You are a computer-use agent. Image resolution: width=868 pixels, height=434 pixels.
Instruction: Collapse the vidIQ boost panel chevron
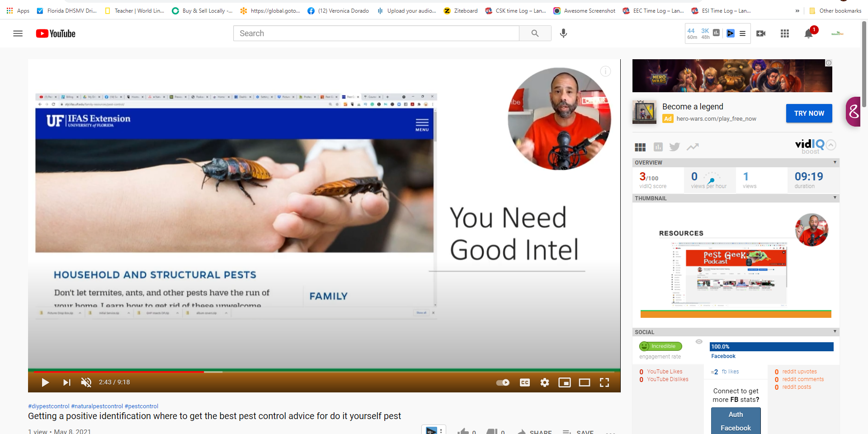click(831, 145)
